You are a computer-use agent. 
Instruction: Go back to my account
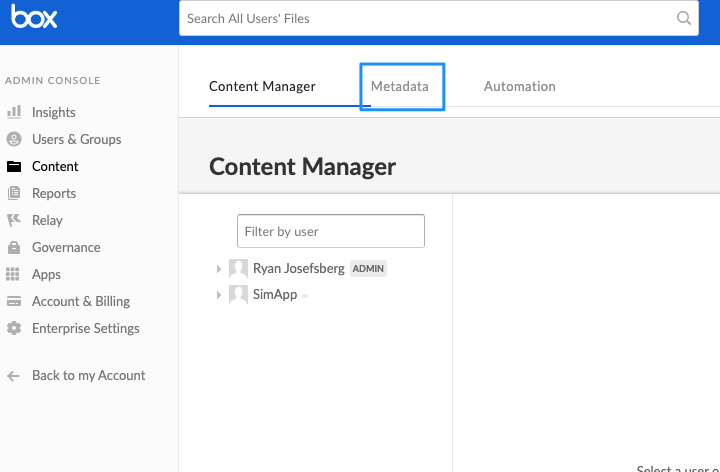click(x=88, y=375)
